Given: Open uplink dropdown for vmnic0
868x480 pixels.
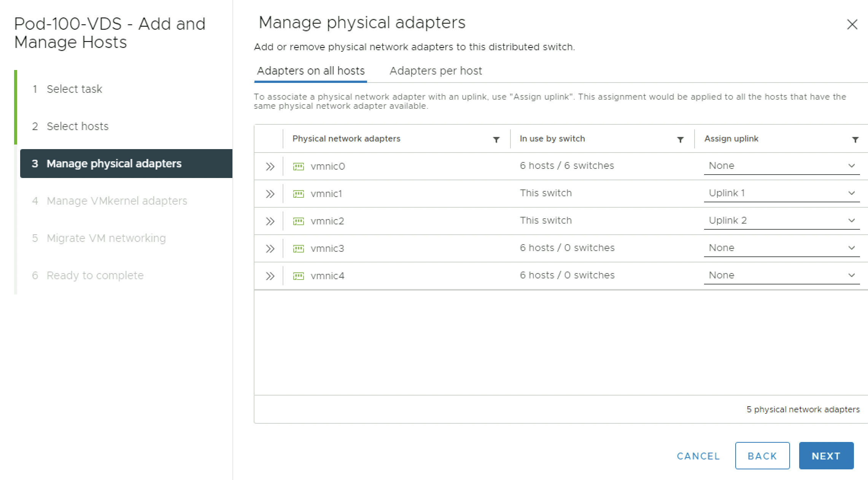Looking at the screenshot, I should click(x=781, y=166).
